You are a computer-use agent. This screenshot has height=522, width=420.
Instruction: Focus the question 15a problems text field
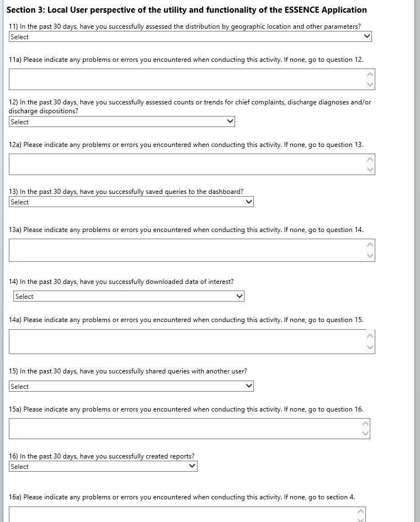pos(185,429)
